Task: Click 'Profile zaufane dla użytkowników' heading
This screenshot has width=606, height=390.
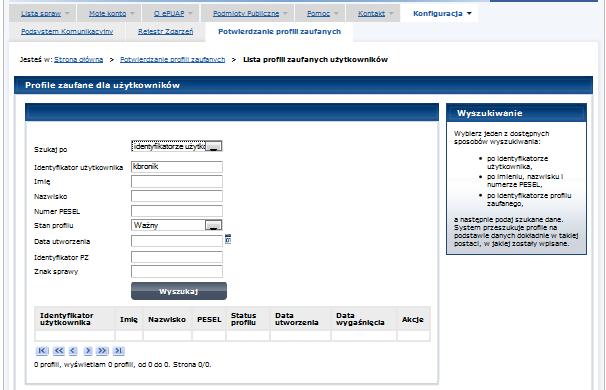Action: point(102,85)
